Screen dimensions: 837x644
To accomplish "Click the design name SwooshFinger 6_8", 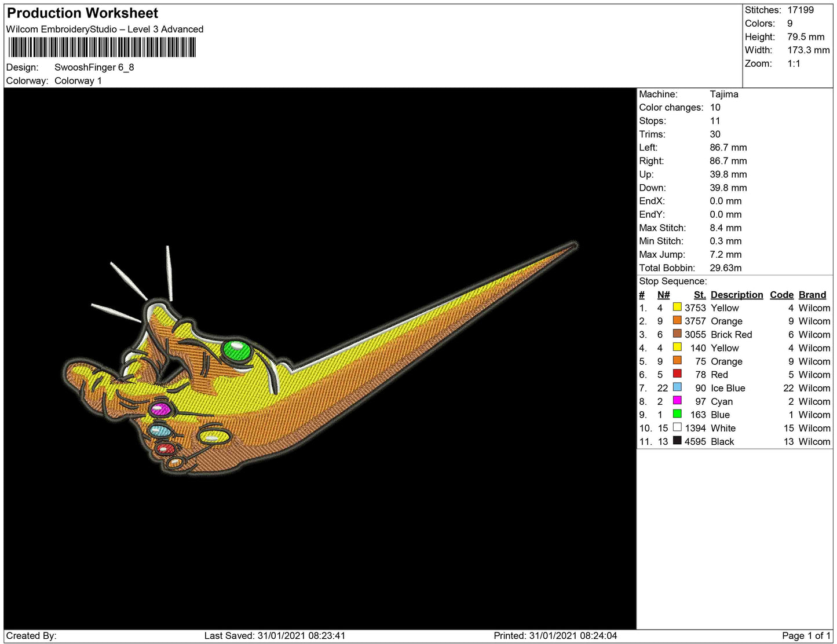I will click(94, 67).
